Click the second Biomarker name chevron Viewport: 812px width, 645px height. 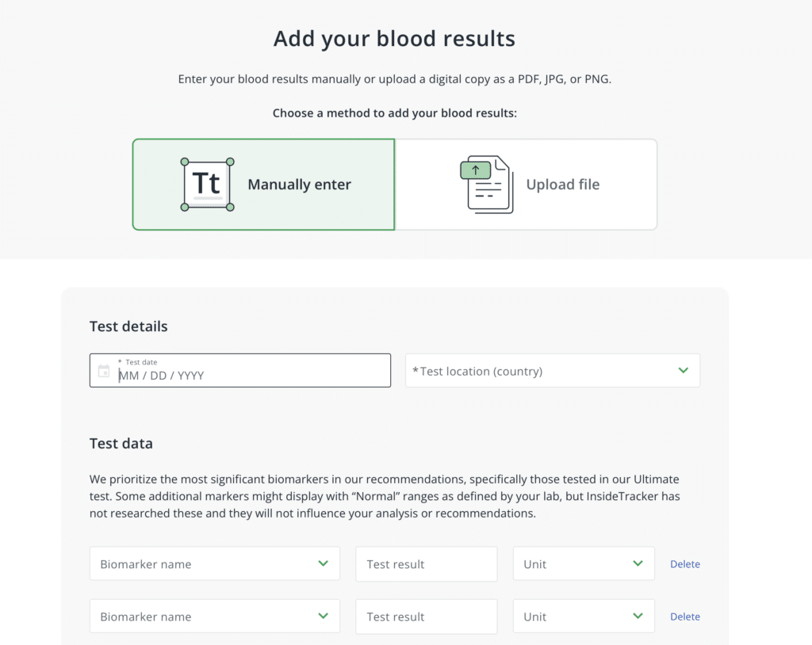point(323,616)
